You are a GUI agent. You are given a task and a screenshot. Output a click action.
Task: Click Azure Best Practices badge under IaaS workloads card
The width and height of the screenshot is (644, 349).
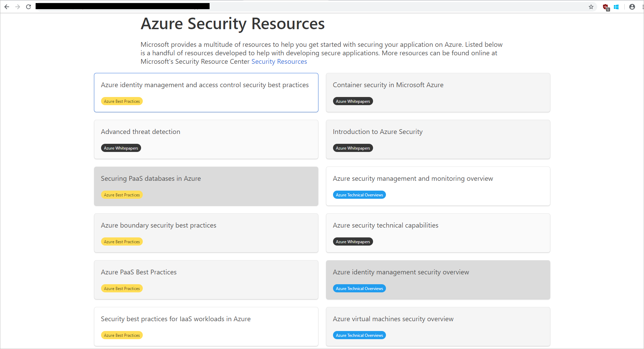[122, 335]
